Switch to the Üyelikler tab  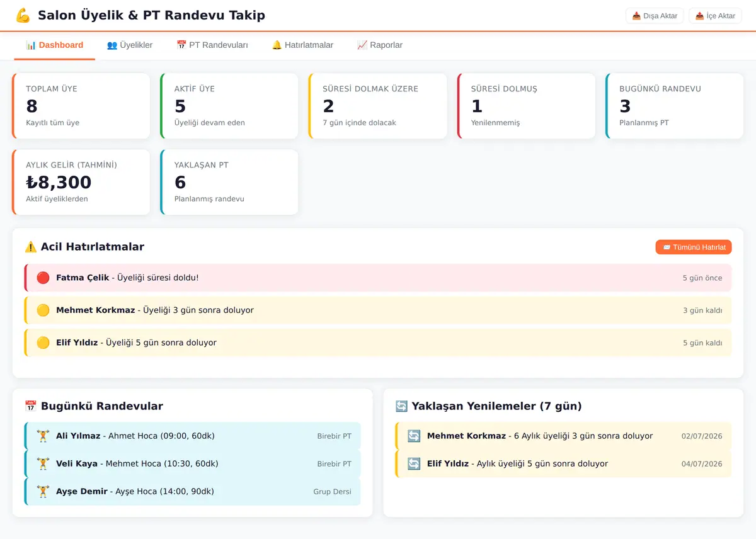[130, 45]
